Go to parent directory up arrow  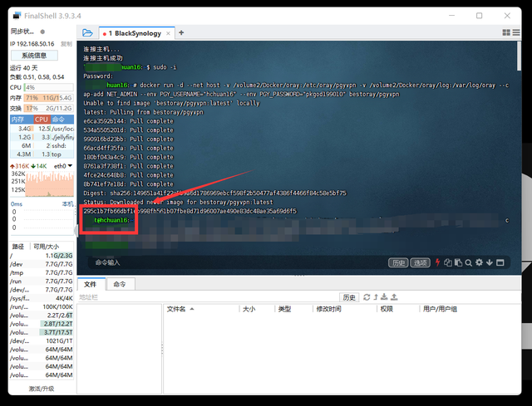pyautogui.click(x=376, y=297)
